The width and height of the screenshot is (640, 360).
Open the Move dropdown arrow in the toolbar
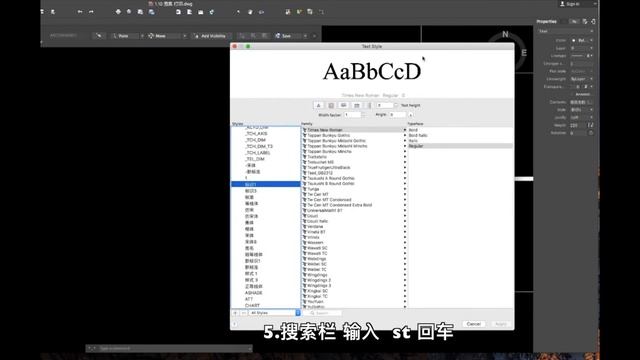click(x=184, y=36)
